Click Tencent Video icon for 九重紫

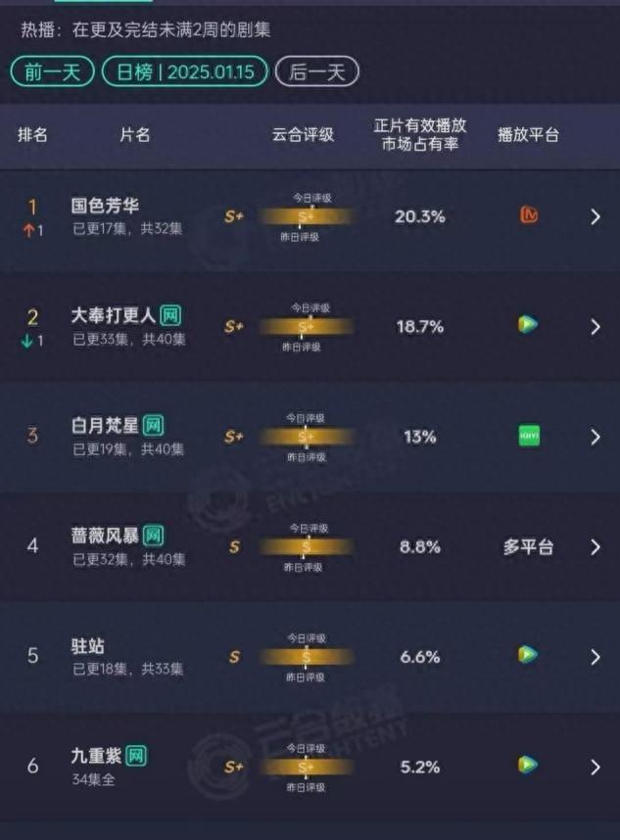point(528,765)
